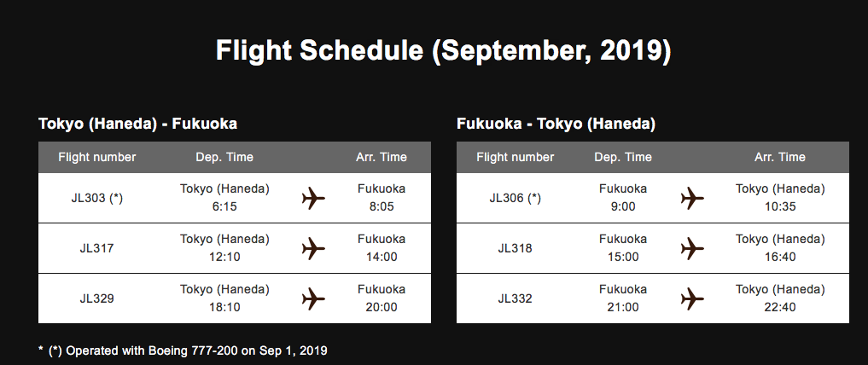Click the Fukuoka - Tokyo (Haneda) heading
The image size is (868, 365).
556,124
